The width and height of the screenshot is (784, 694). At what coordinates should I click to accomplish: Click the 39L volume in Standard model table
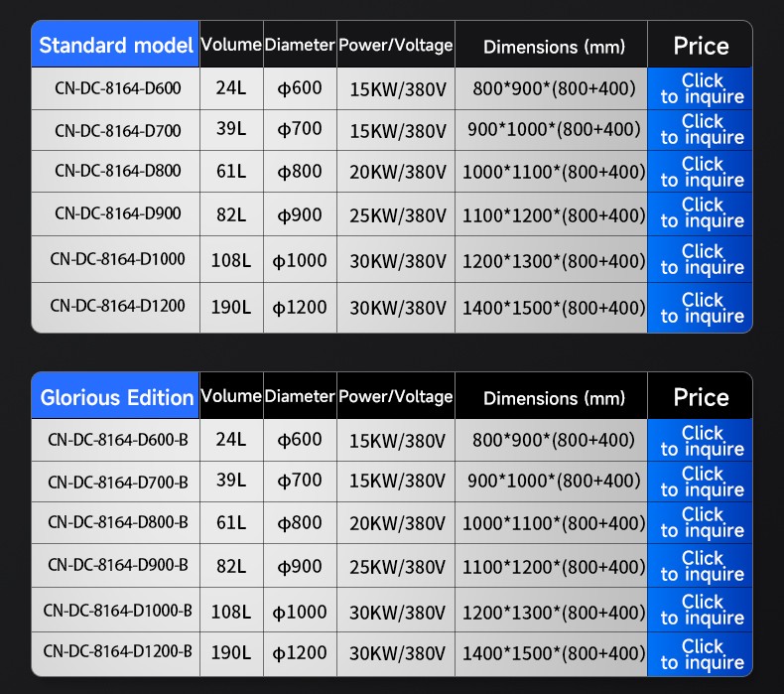coord(231,129)
